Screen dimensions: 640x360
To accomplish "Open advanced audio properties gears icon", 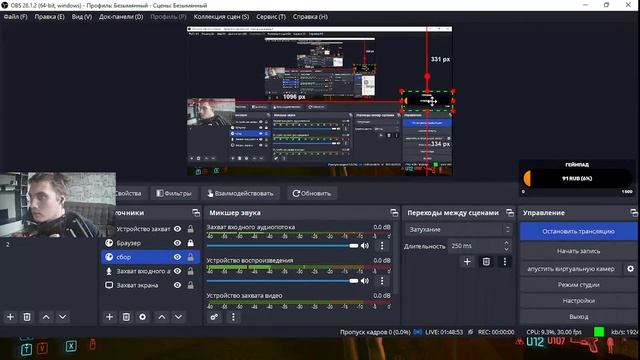I will click(214, 317).
